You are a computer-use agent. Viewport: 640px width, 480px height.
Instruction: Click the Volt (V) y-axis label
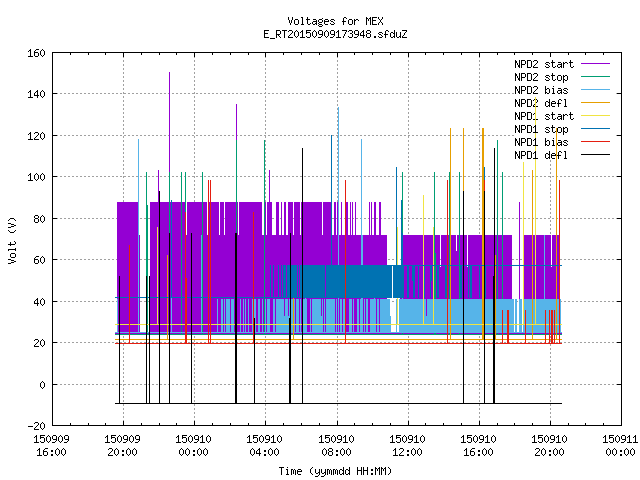[x=12, y=240]
